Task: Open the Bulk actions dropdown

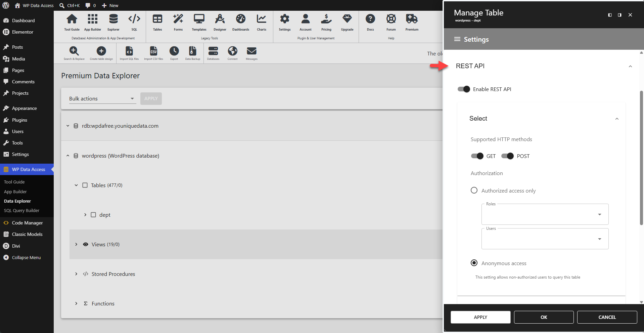Action: pyautogui.click(x=102, y=98)
